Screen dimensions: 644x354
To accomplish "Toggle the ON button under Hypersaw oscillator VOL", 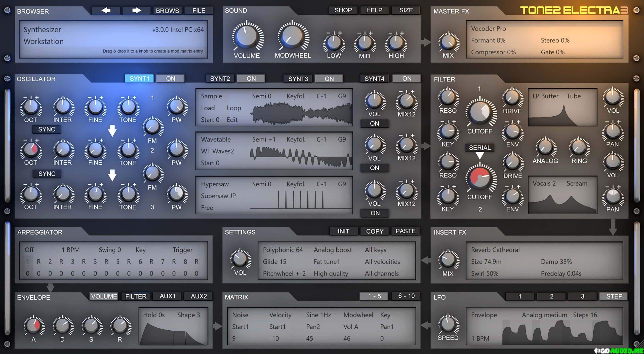I will pyautogui.click(x=375, y=213).
